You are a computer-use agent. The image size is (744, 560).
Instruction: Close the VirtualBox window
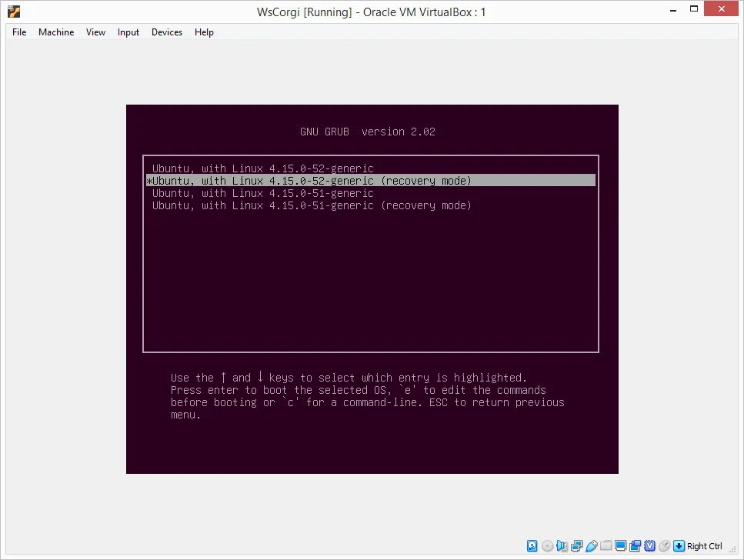pyautogui.click(x=721, y=9)
